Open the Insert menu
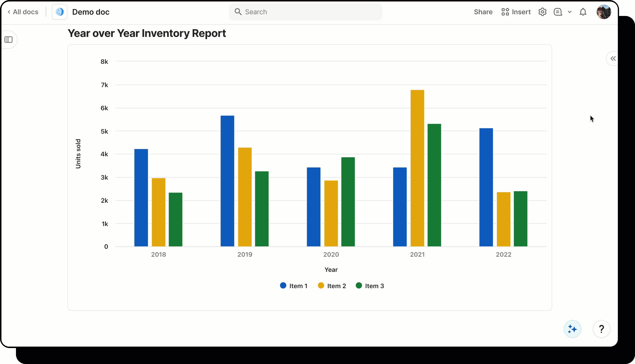This screenshot has height=364, width=635. click(x=516, y=12)
